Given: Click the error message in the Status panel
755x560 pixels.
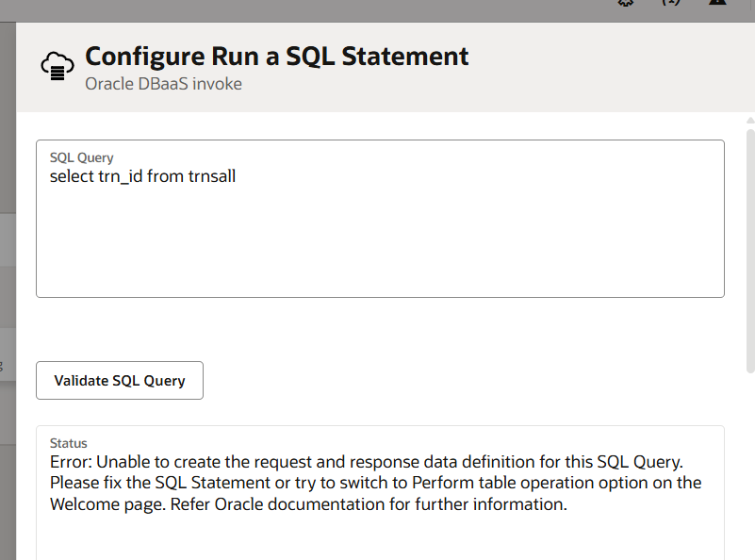Looking at the screenshot, I should point(375,482).
